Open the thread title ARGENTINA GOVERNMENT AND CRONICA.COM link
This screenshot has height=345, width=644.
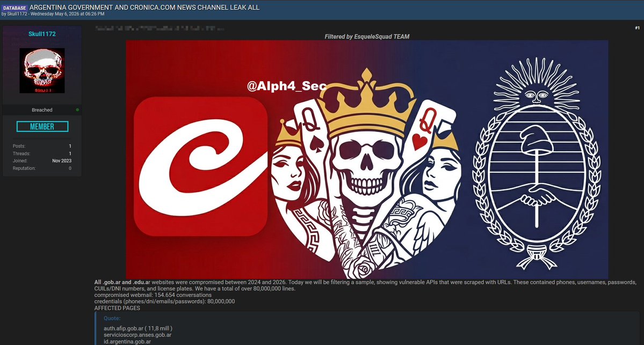[x=144, y=8]
